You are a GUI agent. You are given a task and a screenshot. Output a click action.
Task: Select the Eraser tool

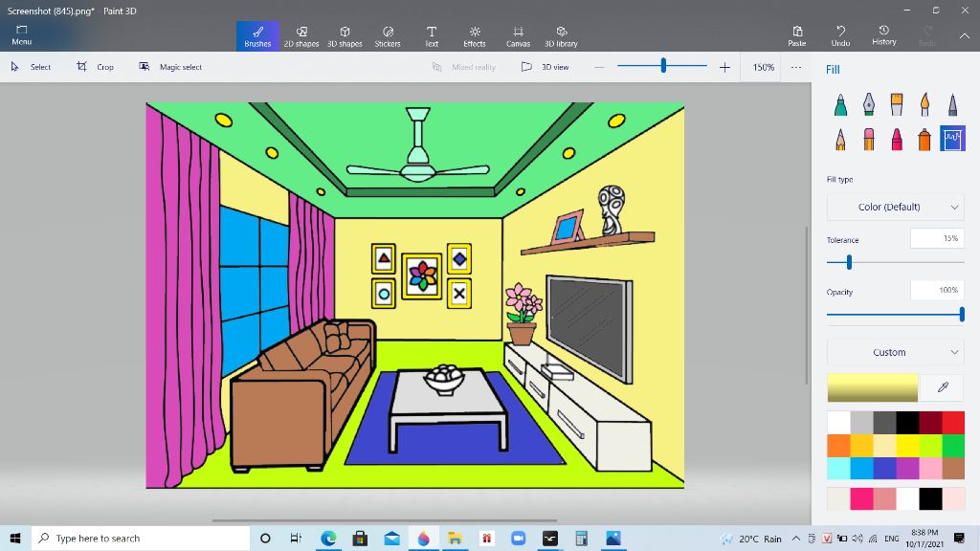(x=869, y=139)
